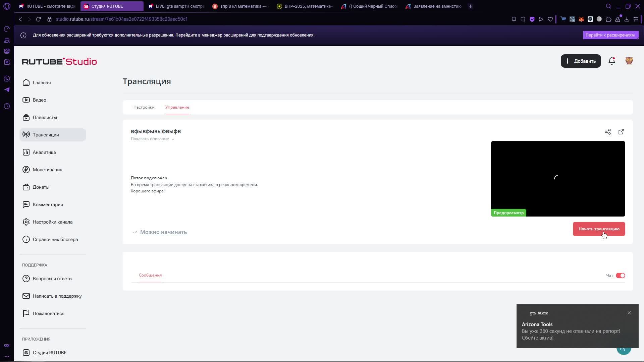This screenshot has height=362, width=644.
Task: Open Вопросы и ответы help icon
Action: pyautogui.click(x=26, y=279)
